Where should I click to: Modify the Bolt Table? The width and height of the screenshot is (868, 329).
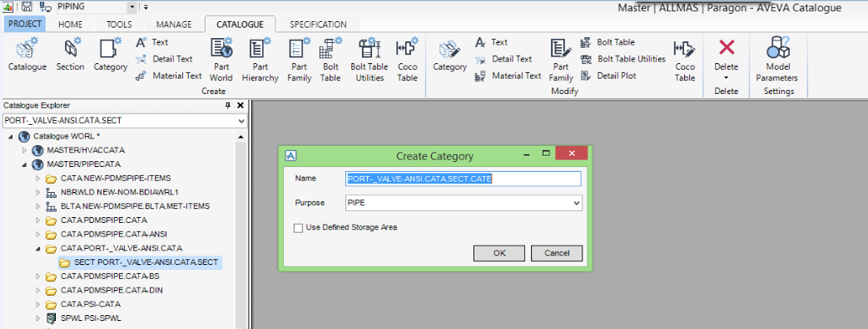(607, 42)
